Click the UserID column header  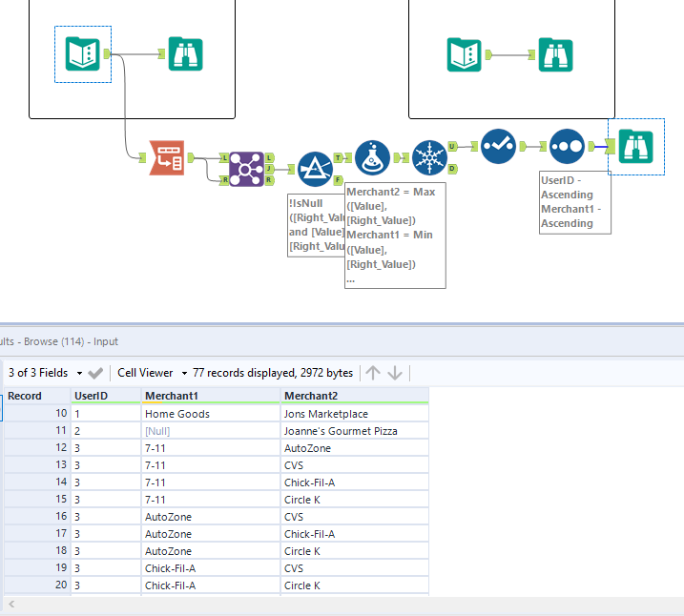click(x=106, y=396)
